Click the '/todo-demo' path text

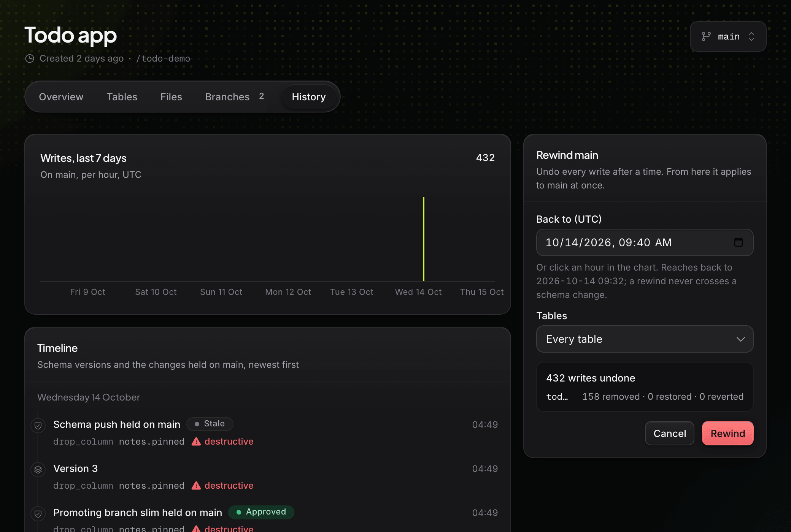[163, 59]
